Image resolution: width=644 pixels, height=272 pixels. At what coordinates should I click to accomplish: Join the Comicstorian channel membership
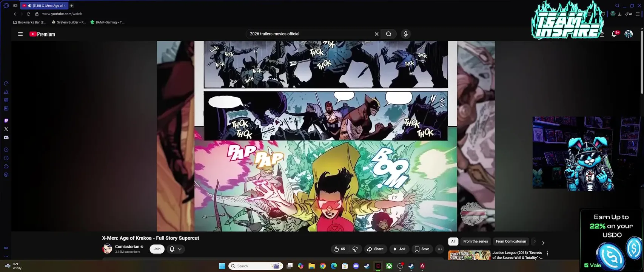[157, 249]
